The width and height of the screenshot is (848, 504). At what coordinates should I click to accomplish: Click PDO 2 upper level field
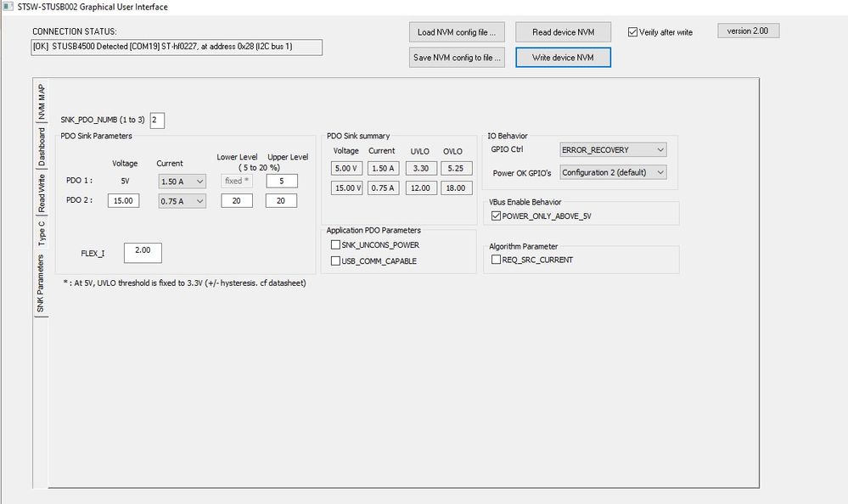pyautogui.click(x=281, y=200)
